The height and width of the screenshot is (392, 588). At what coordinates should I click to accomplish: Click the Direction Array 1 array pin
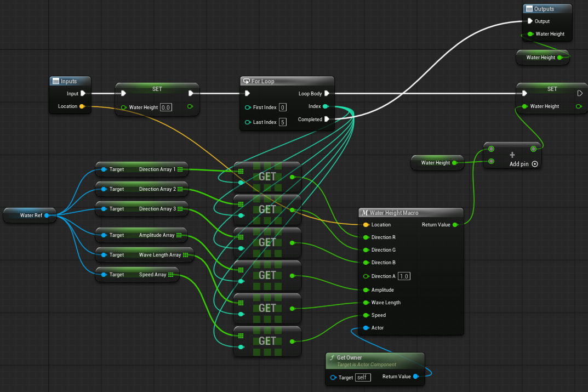[180, 169]
